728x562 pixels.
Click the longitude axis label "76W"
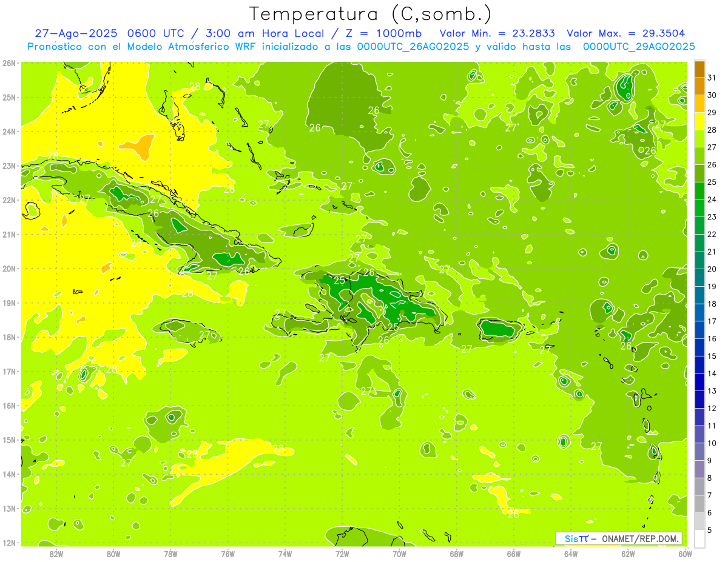coord(228,554)
